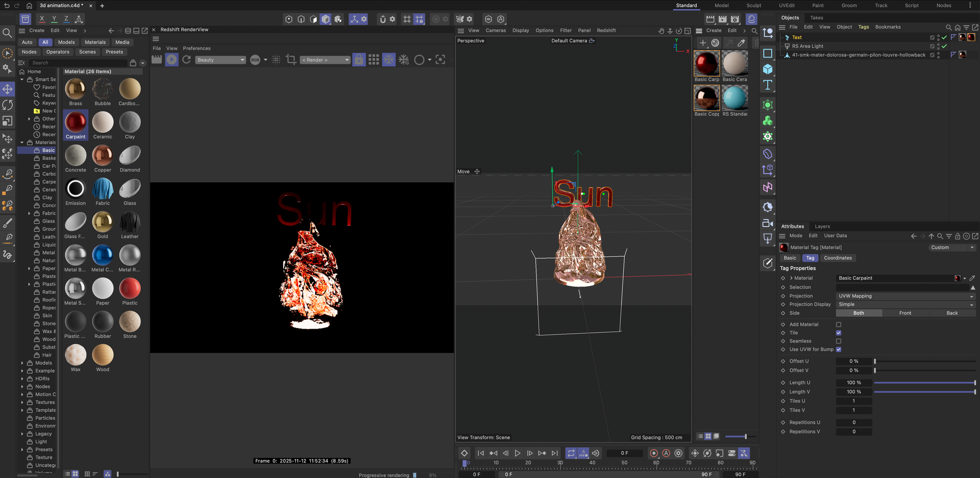Click the refresh render icon
This screenshot has height=478, width=980.
[187, 60]
